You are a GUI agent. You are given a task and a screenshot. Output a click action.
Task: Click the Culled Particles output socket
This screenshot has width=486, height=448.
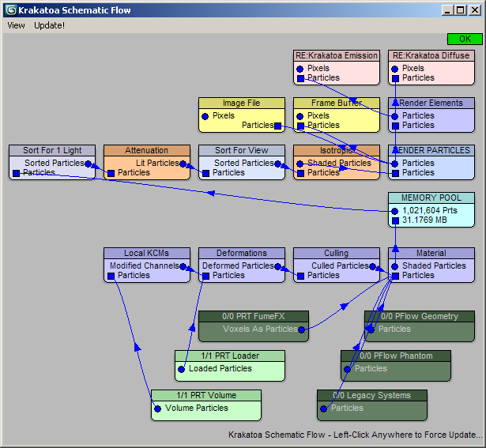coord(373,266)
